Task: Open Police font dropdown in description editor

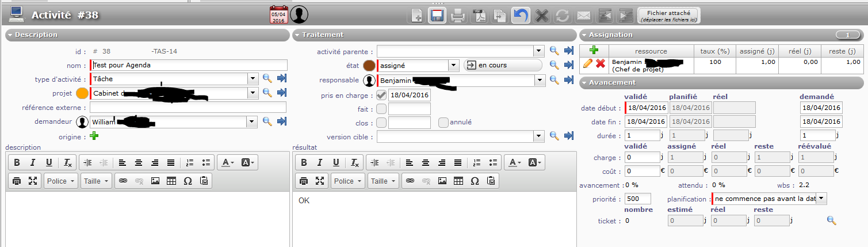Action: click(60, 181)
